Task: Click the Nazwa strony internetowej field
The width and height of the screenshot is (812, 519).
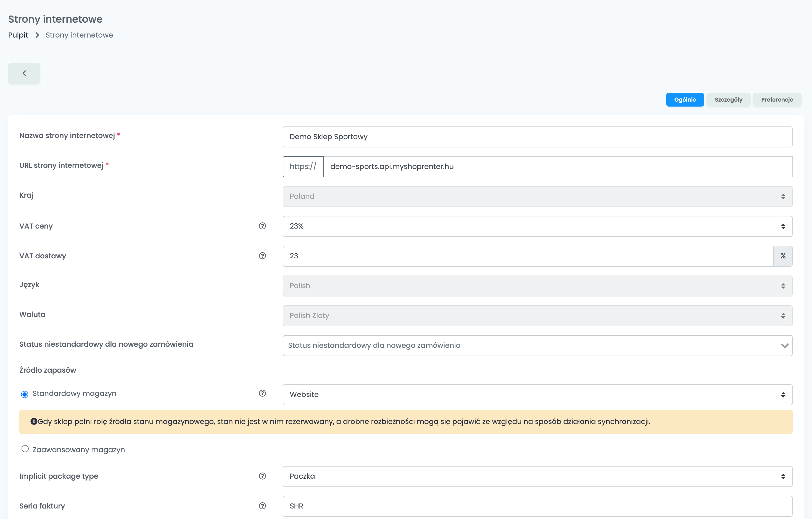Action: [537, 137]
